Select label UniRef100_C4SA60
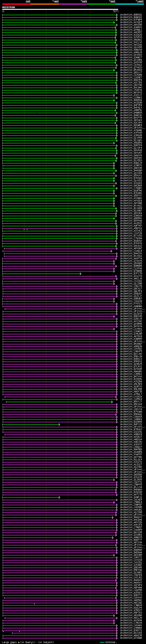Screen dimensions: 146x644 tap(131, 625)
